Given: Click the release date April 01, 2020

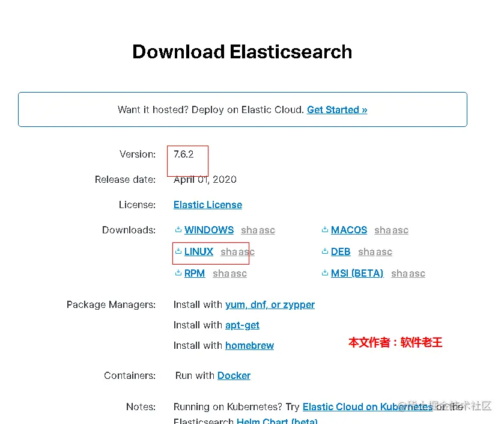Looking at the screenshot, I should [x=205, y=179].
